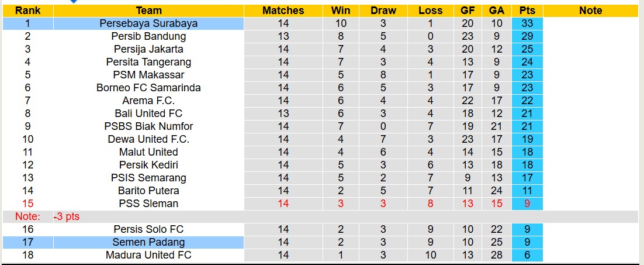Open Madura United FC team link
The image size is (644, 265).
[x=148, y=255]
